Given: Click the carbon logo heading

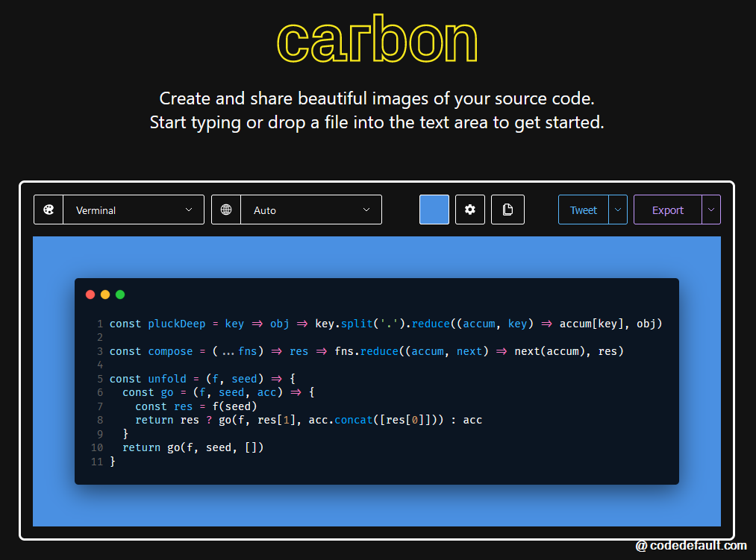Looking at the screenshot, I should 377,40.
